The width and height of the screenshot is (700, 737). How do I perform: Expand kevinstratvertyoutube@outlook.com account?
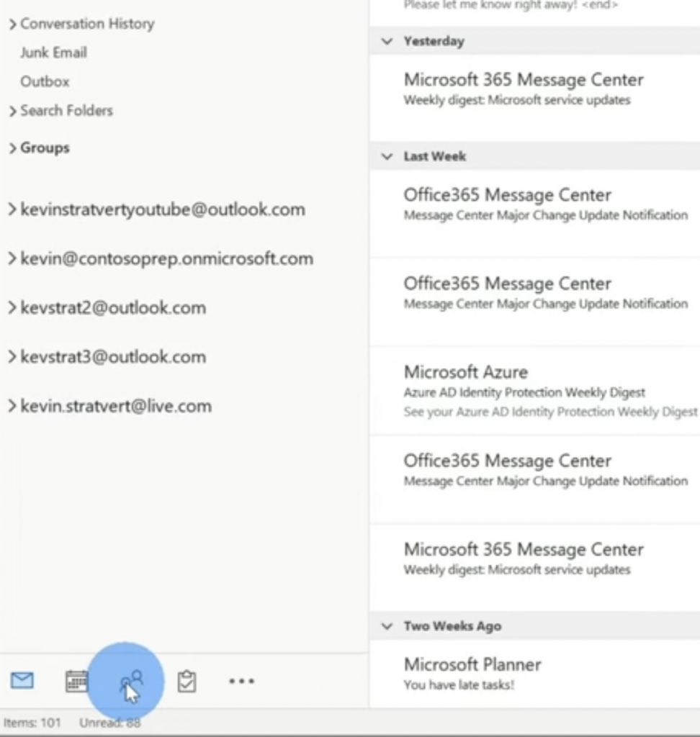[12, 209]
